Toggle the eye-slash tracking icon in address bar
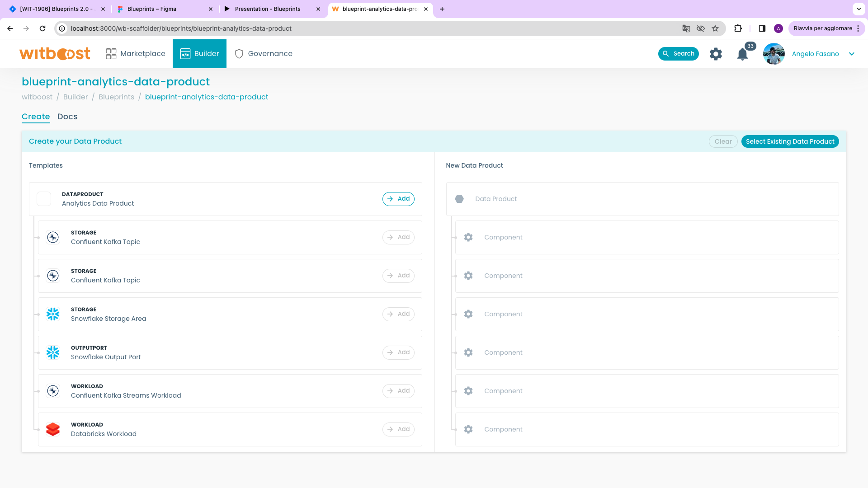868x488 pixels. pos(701,28)
